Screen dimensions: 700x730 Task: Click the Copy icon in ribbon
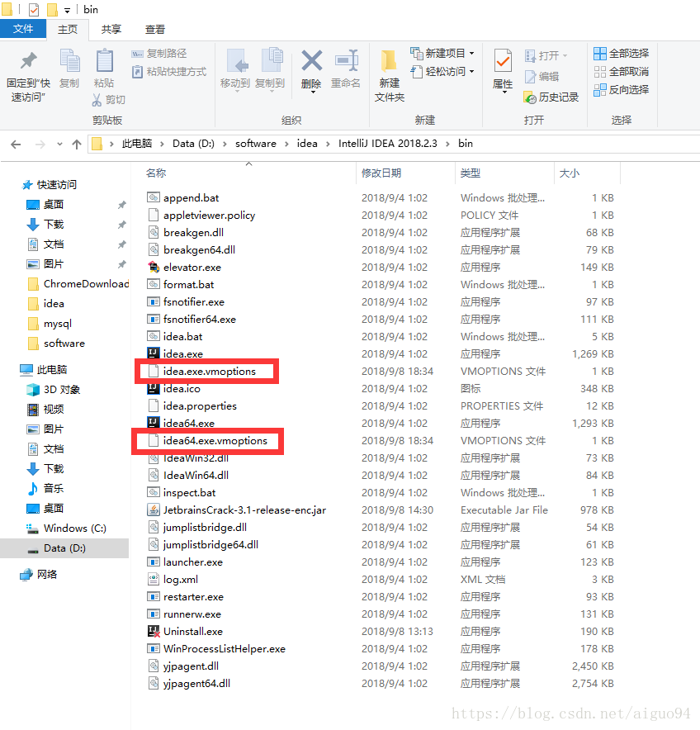(70, 61)
